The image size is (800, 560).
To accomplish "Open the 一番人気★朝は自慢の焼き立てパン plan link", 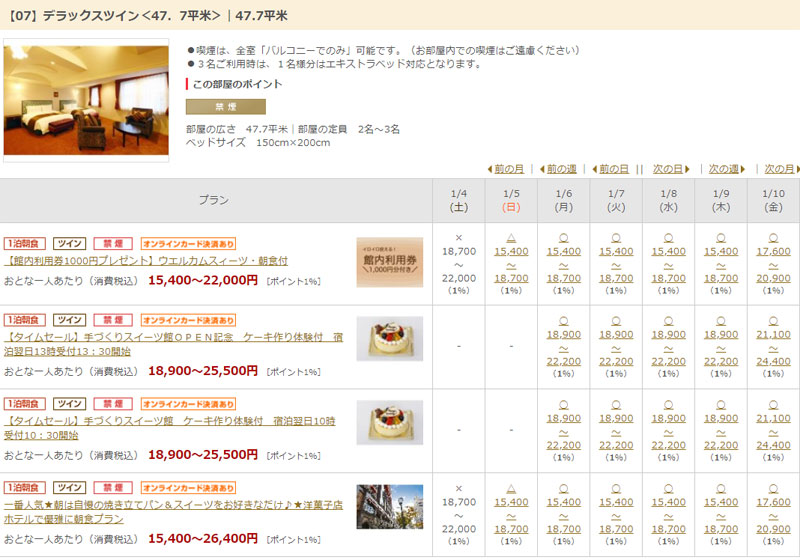I will (x=173, y=512).
